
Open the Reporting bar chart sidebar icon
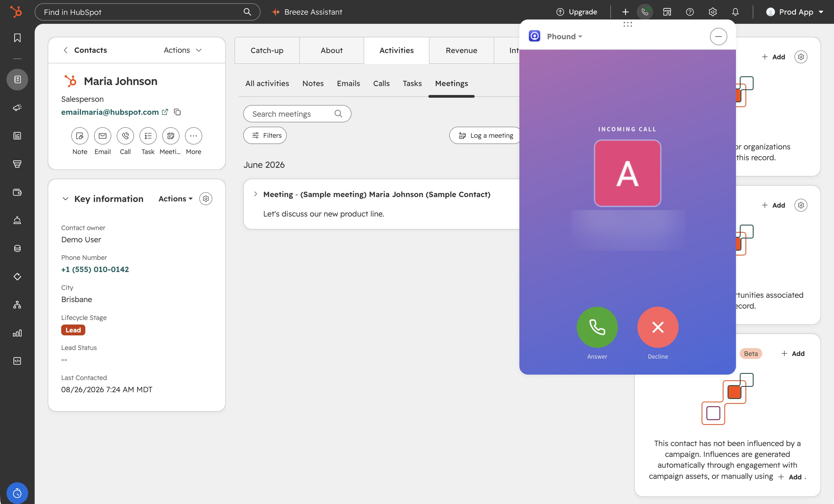(17, 333)
